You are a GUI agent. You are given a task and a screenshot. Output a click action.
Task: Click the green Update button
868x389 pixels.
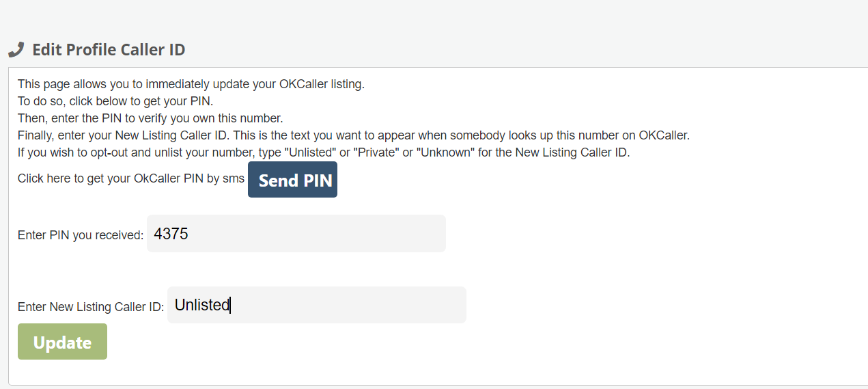[x=62, y=342]
